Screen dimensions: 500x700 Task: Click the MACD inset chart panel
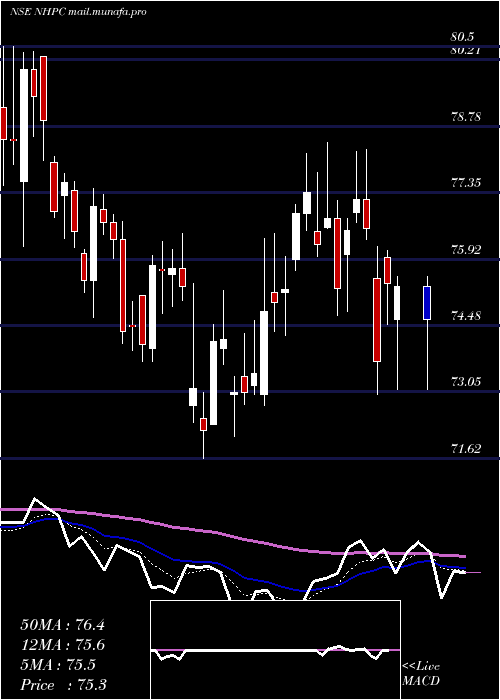[x=275, y=650]
